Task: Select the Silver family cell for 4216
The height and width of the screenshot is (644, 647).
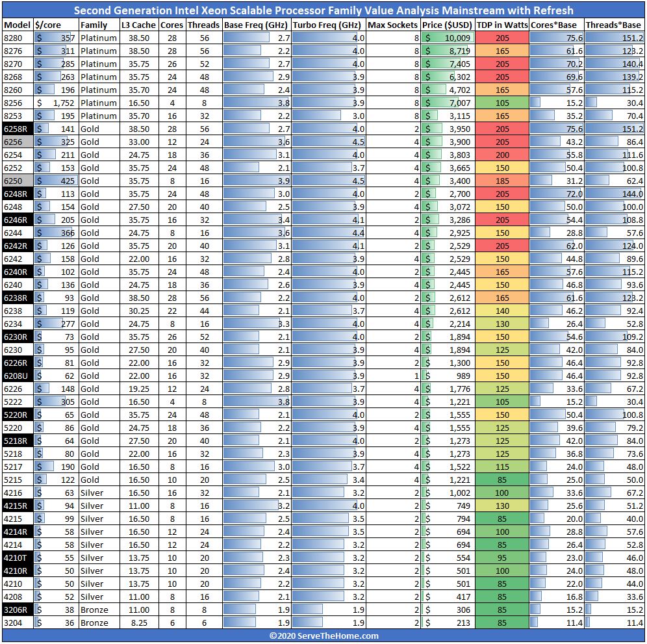Action: click(x=99, y=493)
